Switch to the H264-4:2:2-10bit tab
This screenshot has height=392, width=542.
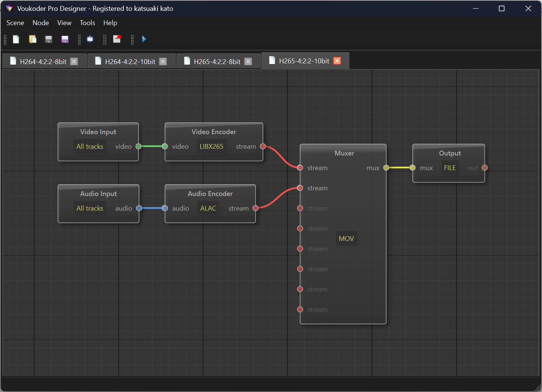[130, 61]
